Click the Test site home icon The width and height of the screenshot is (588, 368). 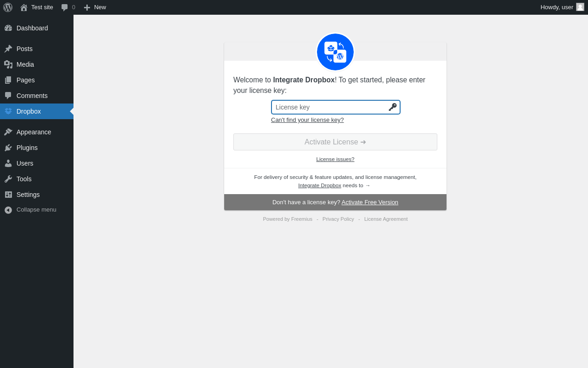pos(24,7)
